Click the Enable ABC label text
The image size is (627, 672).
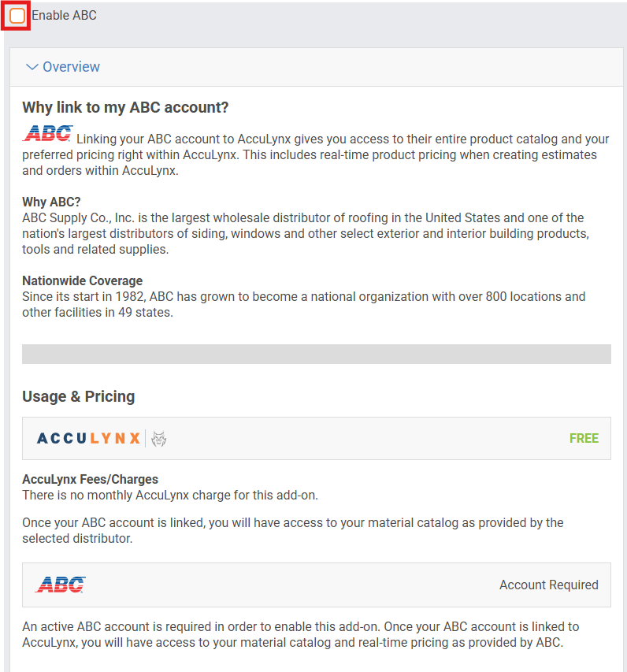(65, 16)
